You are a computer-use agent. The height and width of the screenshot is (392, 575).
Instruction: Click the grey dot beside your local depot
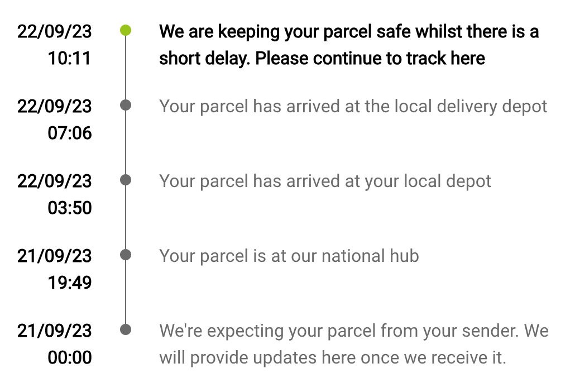pyautogui.click(x=126, y=180)
